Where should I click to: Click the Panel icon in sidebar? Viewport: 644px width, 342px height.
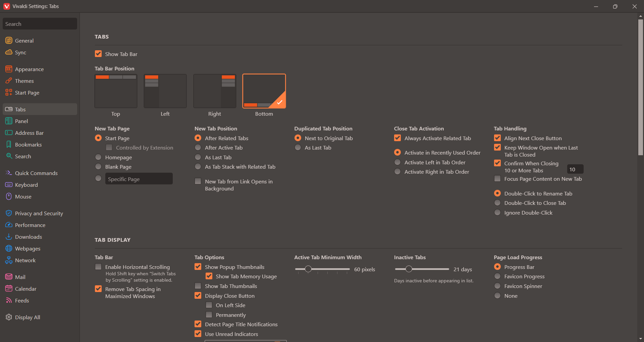point(9,121)
